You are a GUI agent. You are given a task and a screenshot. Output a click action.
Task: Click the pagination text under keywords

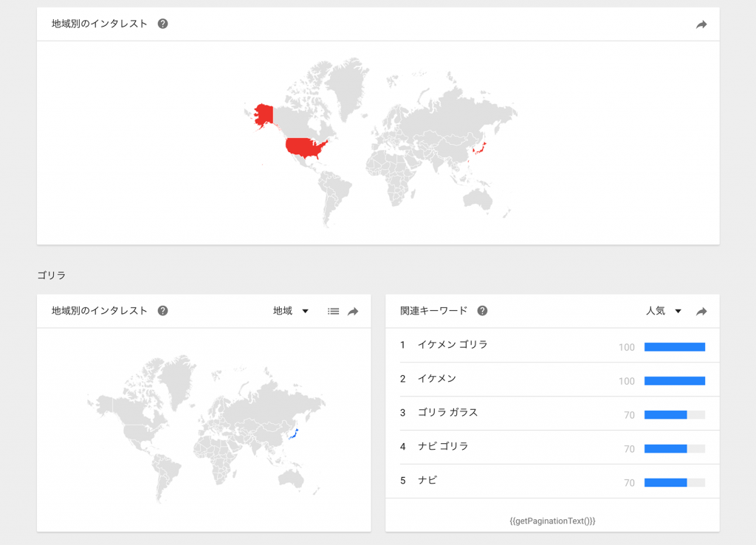[552, 521]
